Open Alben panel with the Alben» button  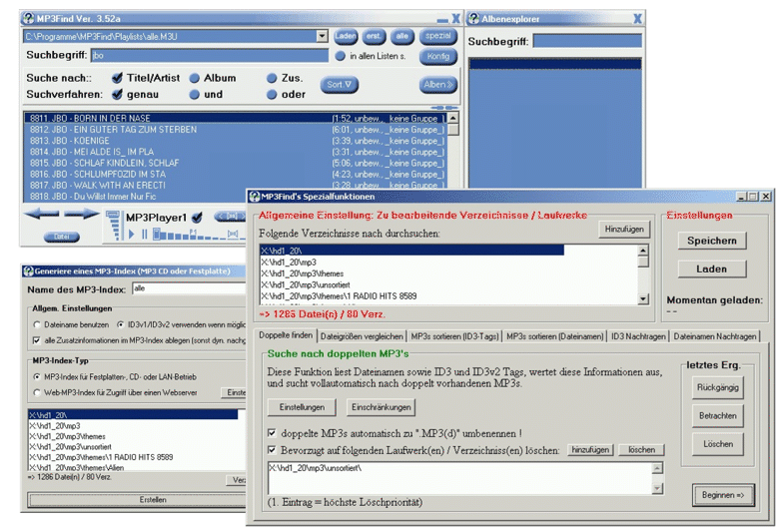(437, 85)
